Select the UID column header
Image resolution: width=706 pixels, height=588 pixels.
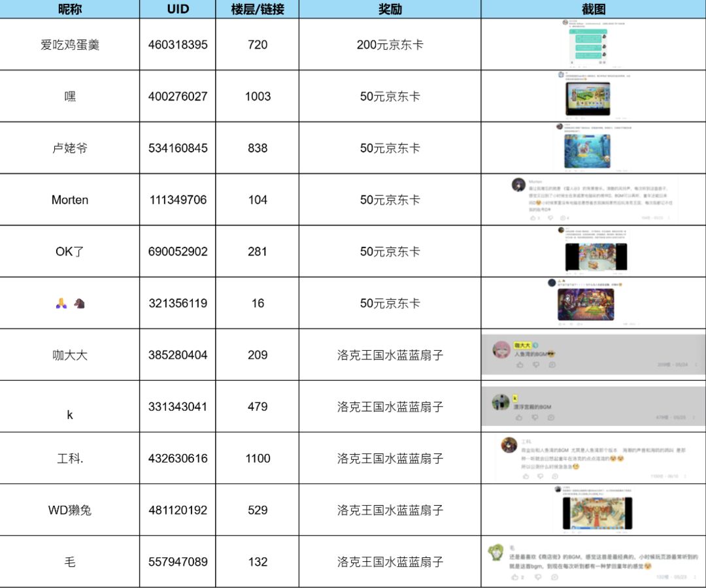click(x=177, y=9)
